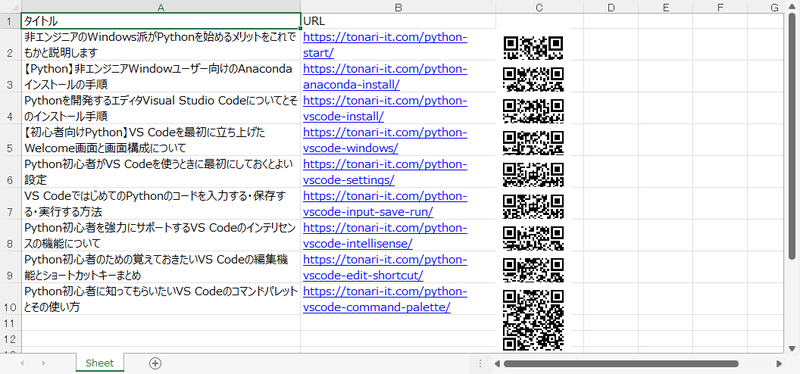The height and width of the screenshot is (374, 800).
Task: Click the next sheet navigation arrow
Action: (43, 363)
